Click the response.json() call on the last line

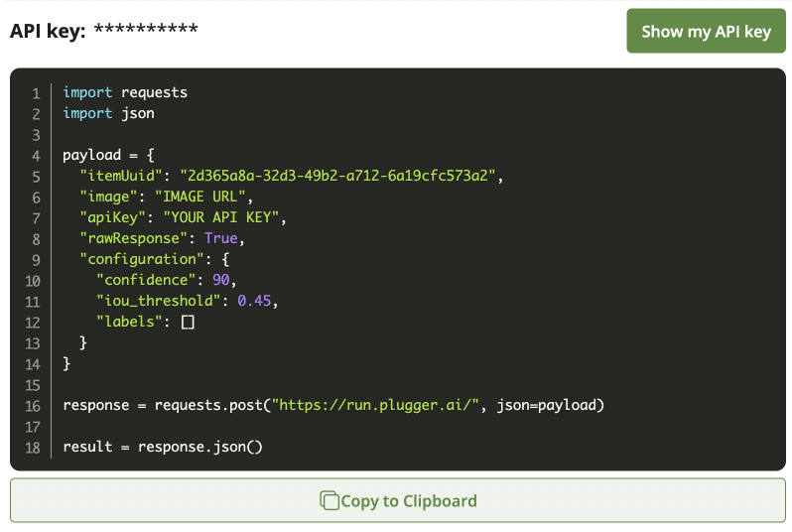[198, 447]
